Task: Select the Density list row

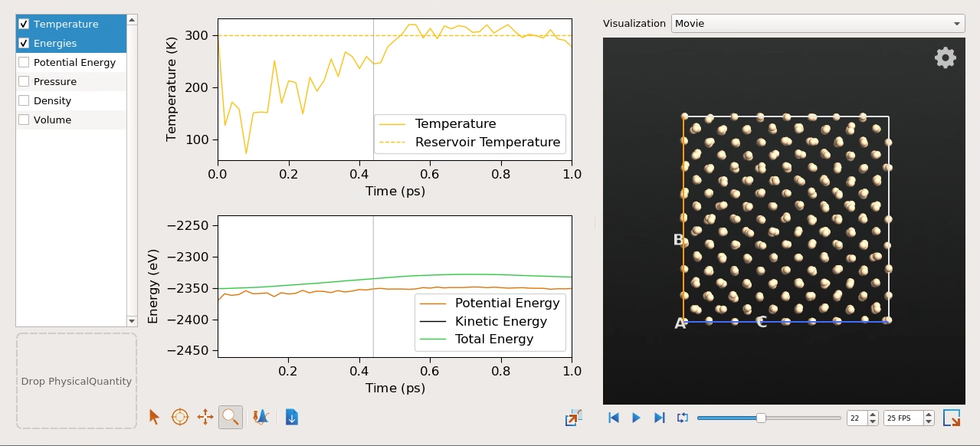Action: tap(71, 100)
